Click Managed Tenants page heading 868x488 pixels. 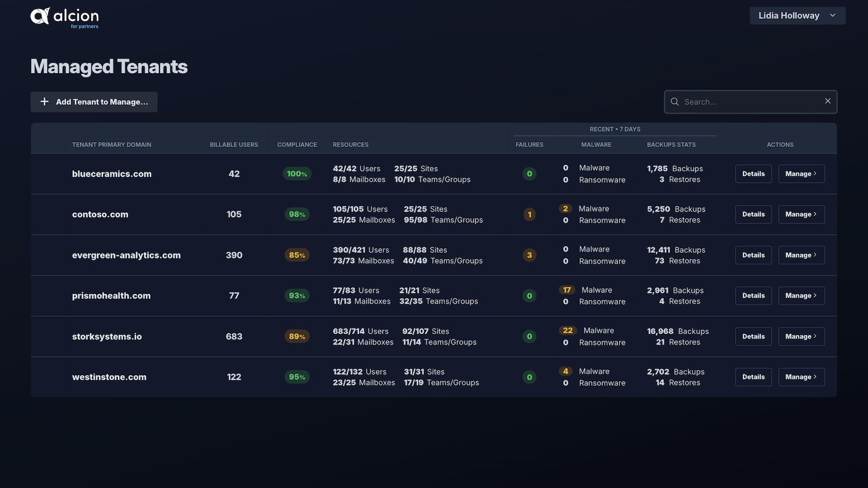pyautogui.click(x=109, y=67)
